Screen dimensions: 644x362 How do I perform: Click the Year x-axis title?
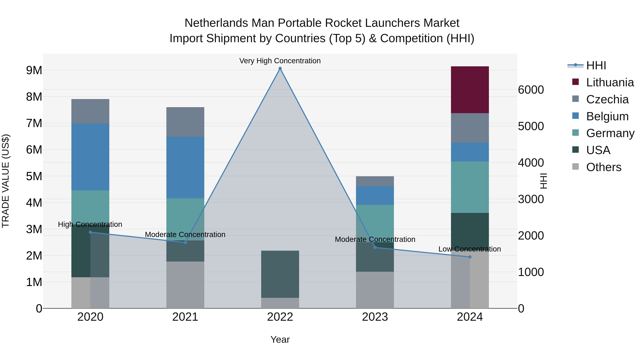point(280,339)
